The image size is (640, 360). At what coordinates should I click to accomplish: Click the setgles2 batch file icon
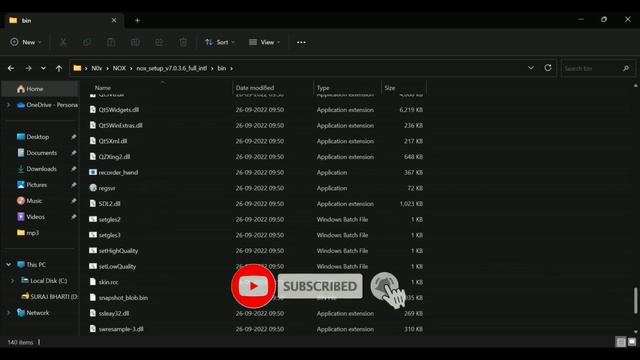tap(93, 219)
